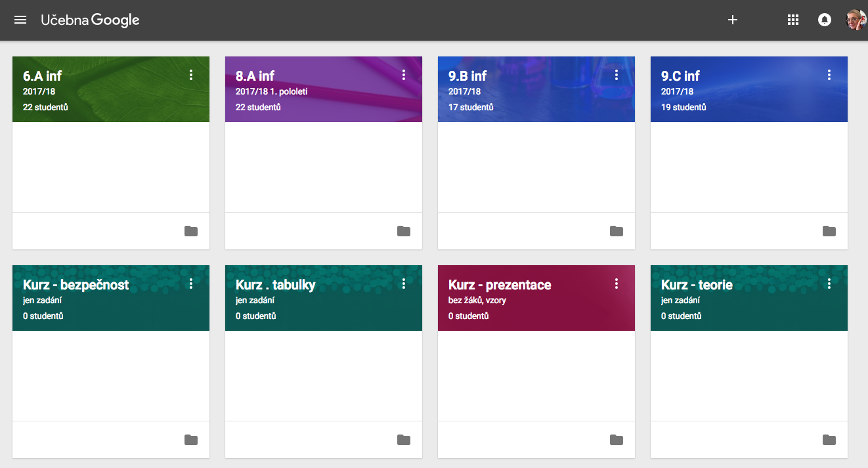Expand three-dot menu on 6.A inf card
The image size is (868, 468).
(x=191, y=75)
